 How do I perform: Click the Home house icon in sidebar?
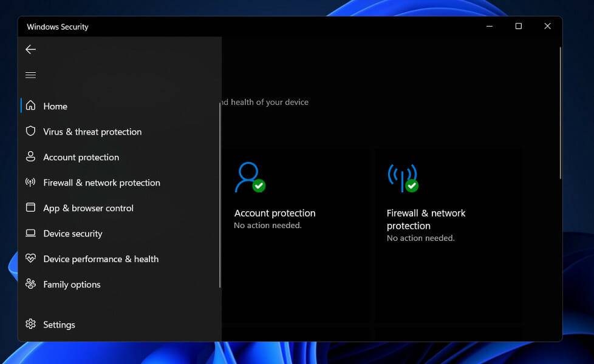(31, 106)
